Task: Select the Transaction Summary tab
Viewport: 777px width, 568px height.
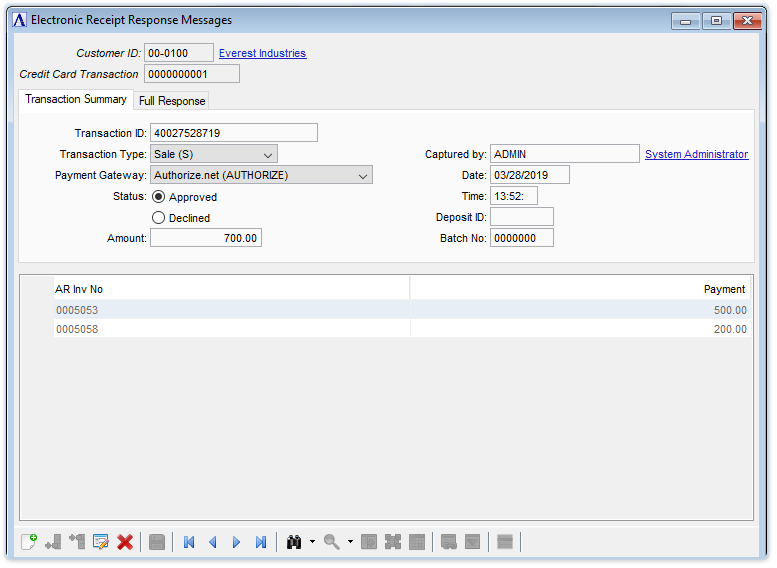Action: 76,100
